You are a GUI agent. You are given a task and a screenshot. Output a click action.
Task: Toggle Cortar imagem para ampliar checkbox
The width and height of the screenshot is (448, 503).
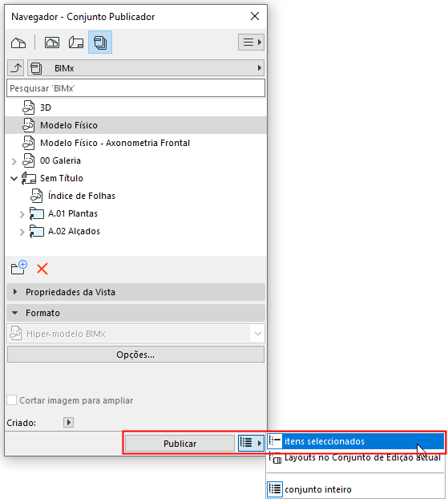pyautogui.click(x=12, y=400)
